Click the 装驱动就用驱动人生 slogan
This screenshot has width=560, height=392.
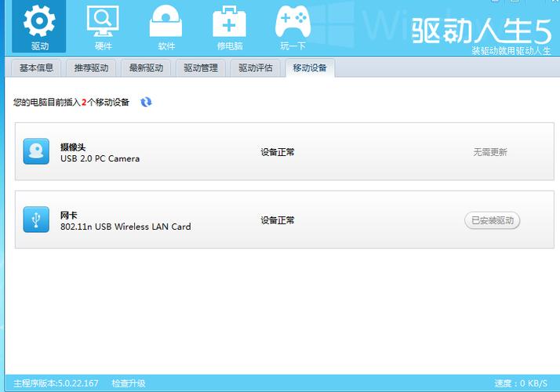point(511,51)
